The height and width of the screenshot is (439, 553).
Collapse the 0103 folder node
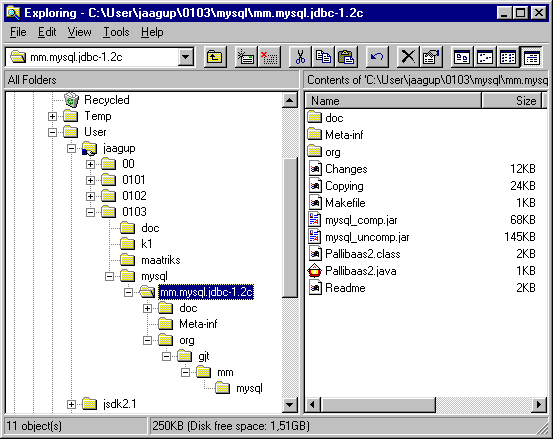[90, 212]
